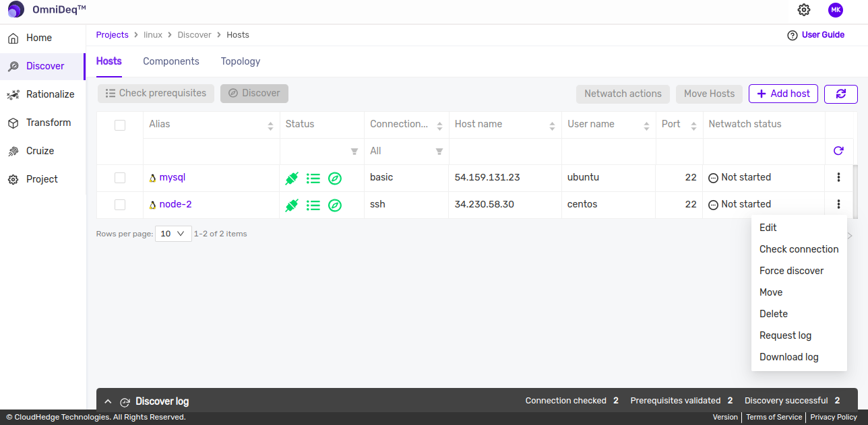Screen dimensions: 868x425
Task: Click the Discover toolbar button
Action: tap(254, 94)
